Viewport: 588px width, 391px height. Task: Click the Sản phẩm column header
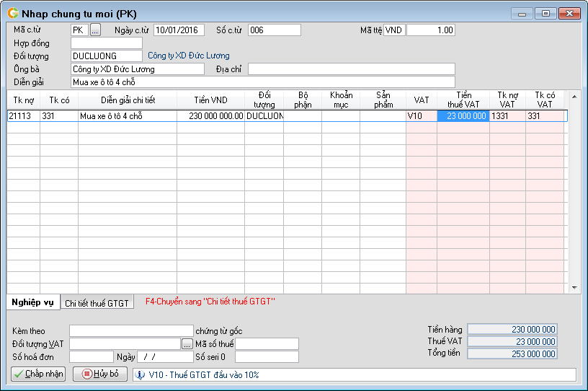pos(383,100)
